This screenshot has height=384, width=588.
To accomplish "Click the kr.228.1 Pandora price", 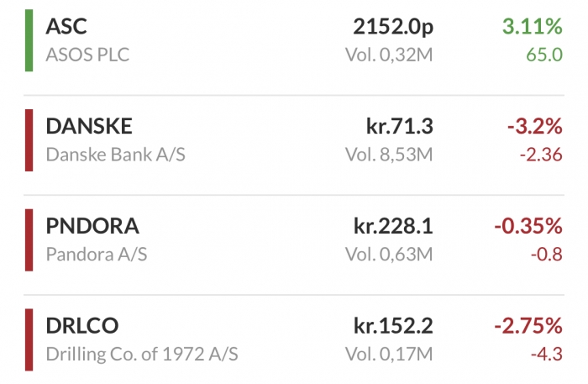I will tap(393, 226).
